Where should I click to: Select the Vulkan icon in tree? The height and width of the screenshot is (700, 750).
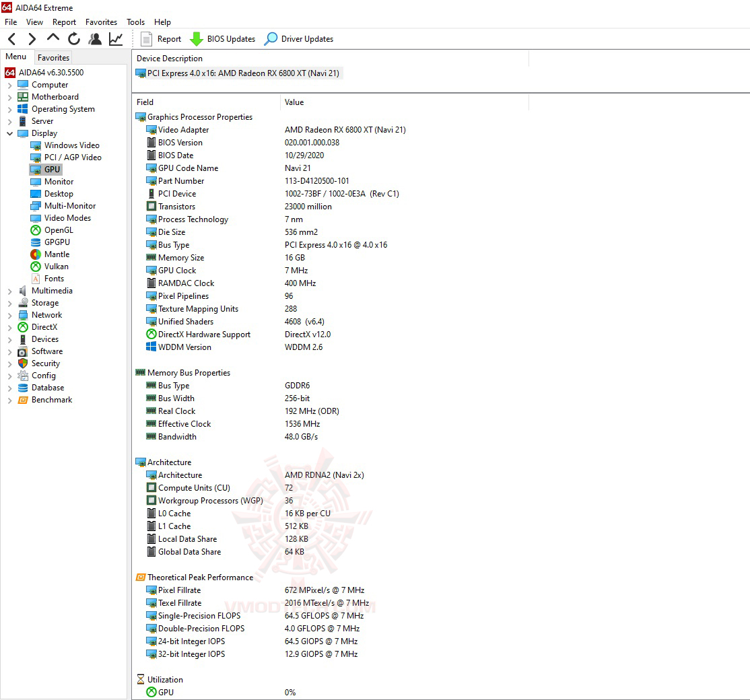[36, 267]
